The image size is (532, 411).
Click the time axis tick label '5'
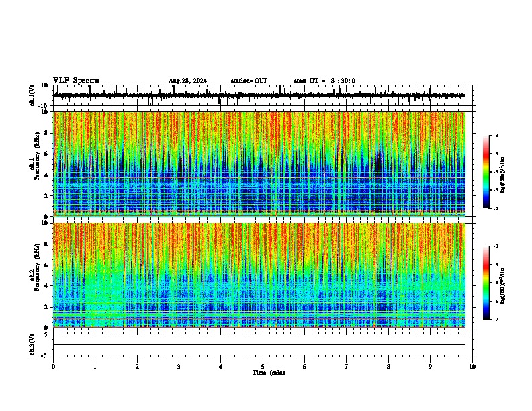click(263, 367)
